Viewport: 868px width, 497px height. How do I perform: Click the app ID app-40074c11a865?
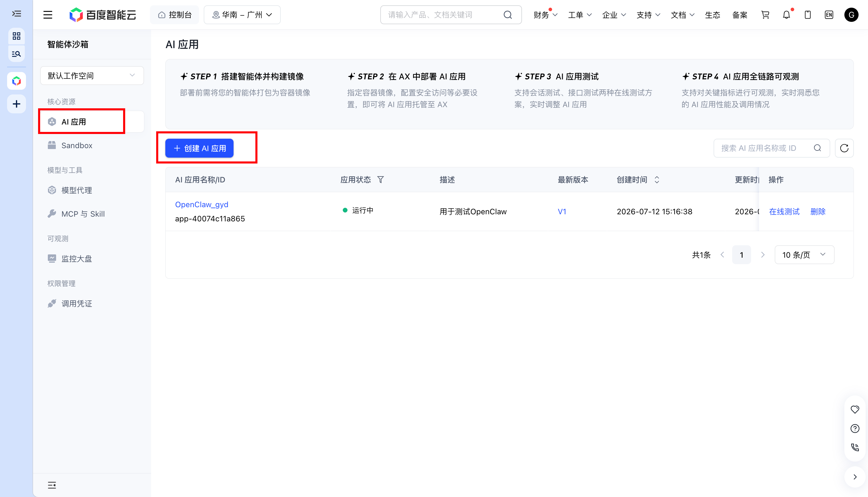(210, 218)
